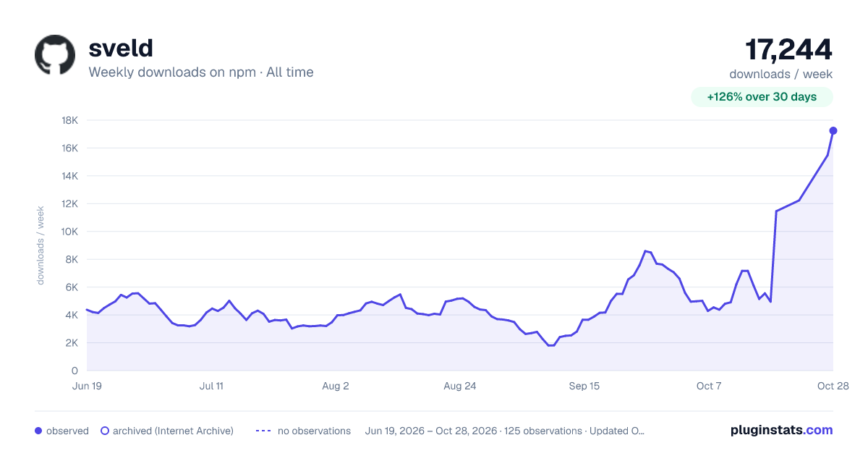The width and height of the screenshot is (868, 456).
Task: Click the Aug 2 x-axis label
Action: pos(336,386)
